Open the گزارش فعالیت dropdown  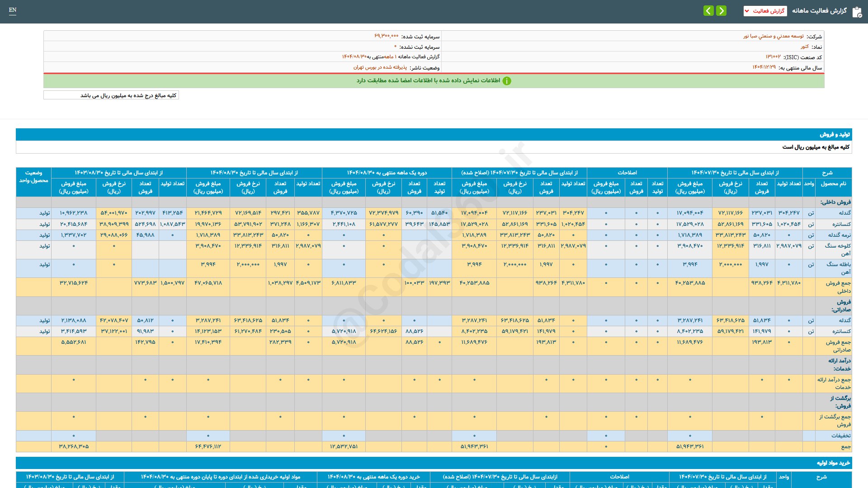click(765, 11)
